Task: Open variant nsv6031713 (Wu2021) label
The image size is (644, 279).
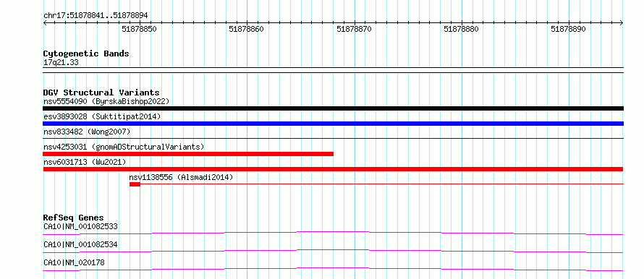Action: [85, 162]
